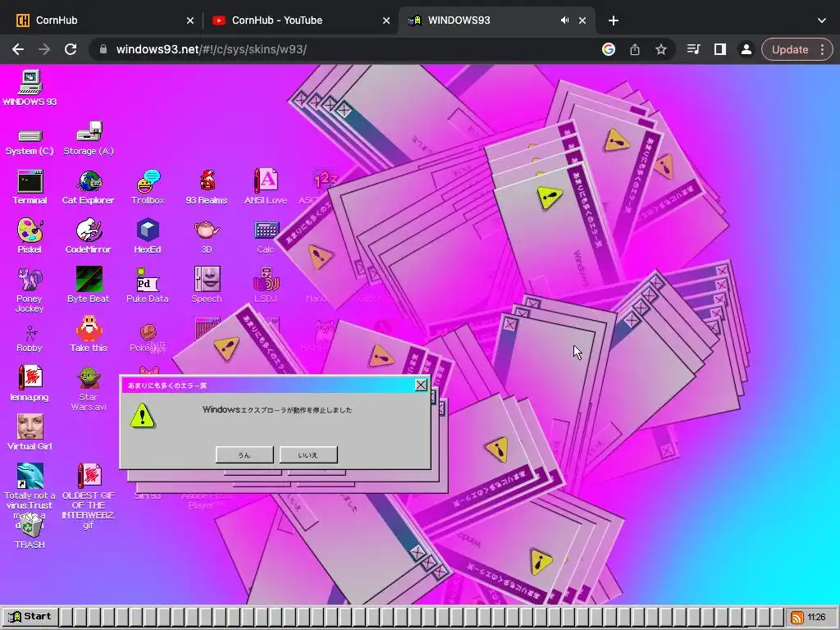The image size is (840, 630).
Task: Open the Chrome profile icon
Action: point(746,49)
